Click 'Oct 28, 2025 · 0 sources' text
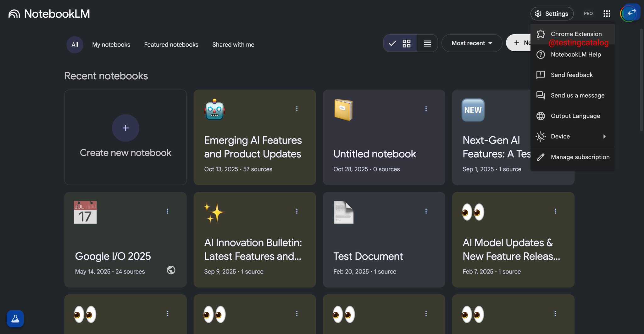This screenshot has height=334, width=644. (367, 169)
